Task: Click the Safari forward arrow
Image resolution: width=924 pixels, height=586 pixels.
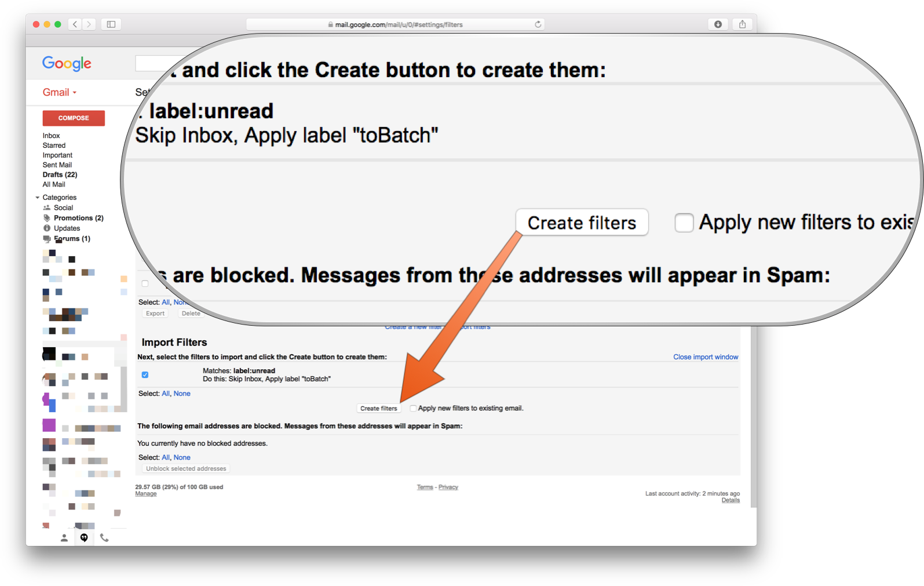Action: [x=89, y=24]
